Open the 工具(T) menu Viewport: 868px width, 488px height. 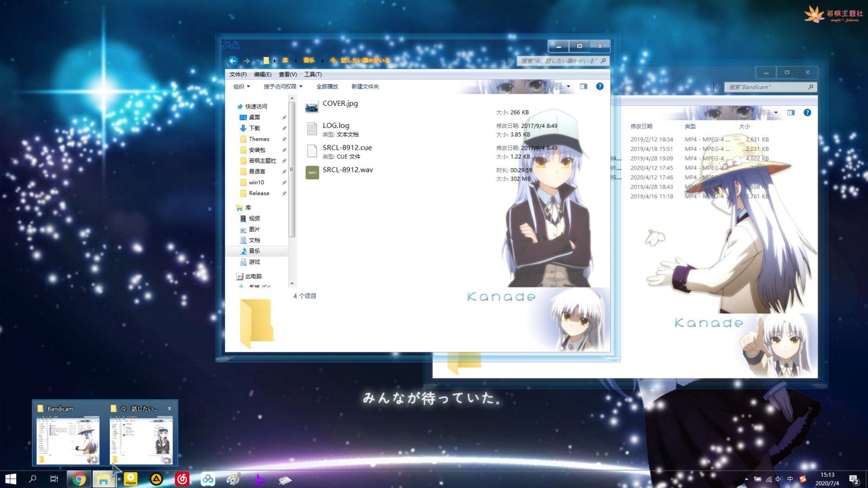pyautogui.click(x=313, y=74)
